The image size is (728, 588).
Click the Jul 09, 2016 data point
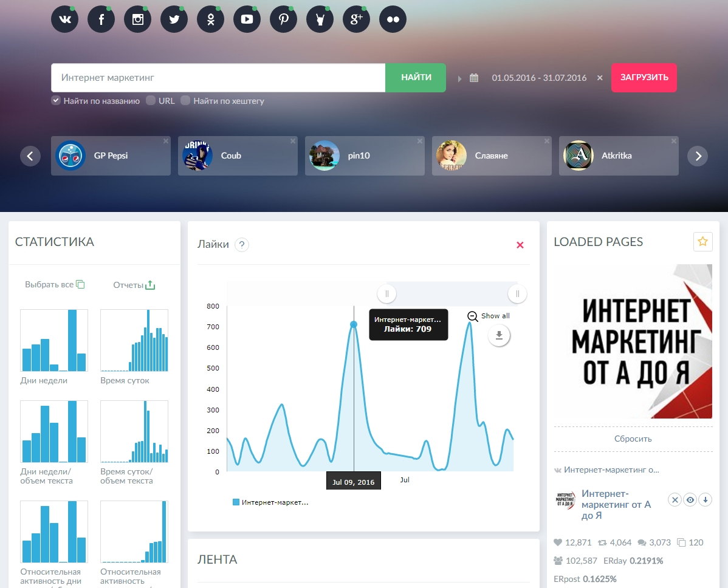click(354, 324)
